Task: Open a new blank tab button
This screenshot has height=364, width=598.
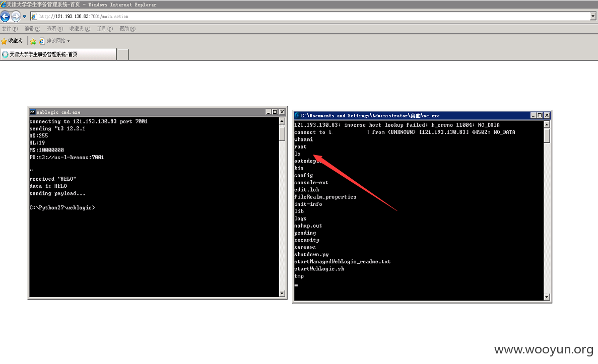Action: 123,54
